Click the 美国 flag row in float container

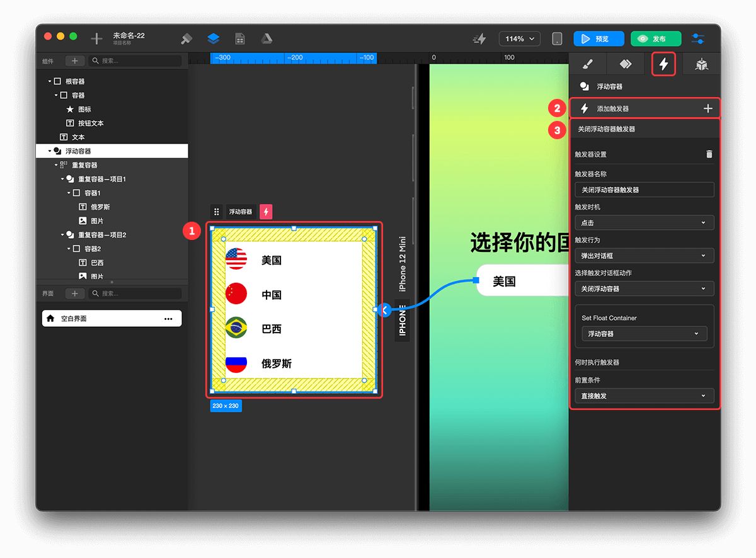pyautogui.click(x=293, y=259)
